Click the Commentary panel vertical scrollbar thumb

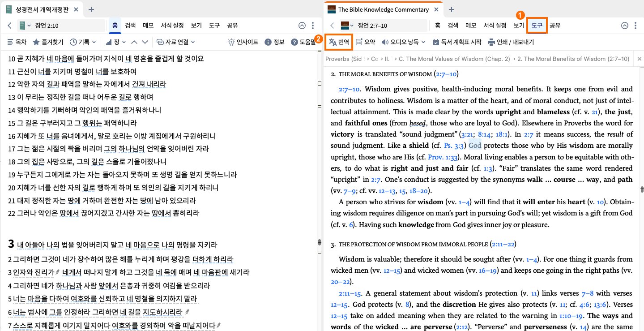pyautogui.click(x=642, y=189)
